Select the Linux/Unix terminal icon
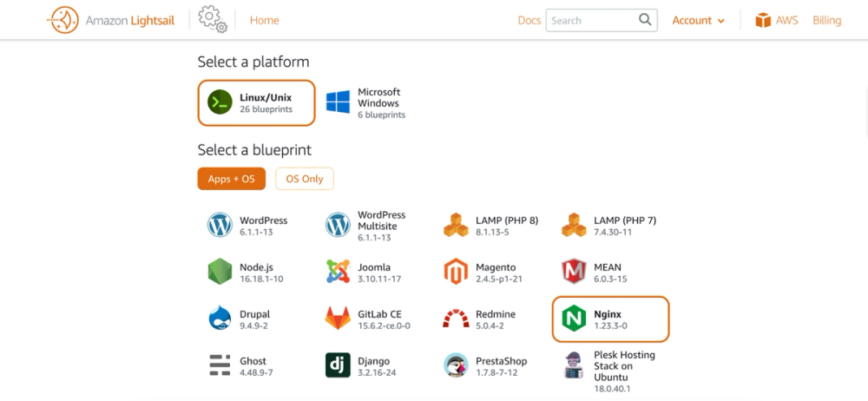This screenshot has height=401, width=868. pos(220,102)
